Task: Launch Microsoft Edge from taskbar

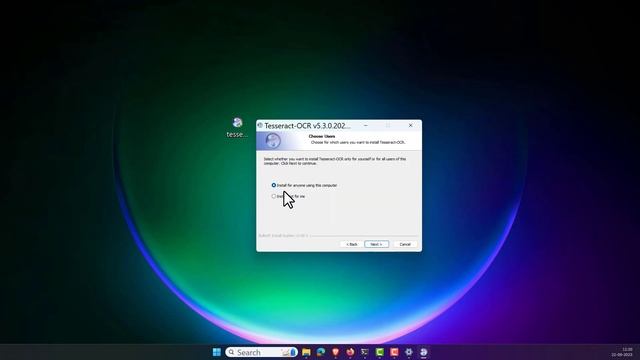Action: coord(321,352)
